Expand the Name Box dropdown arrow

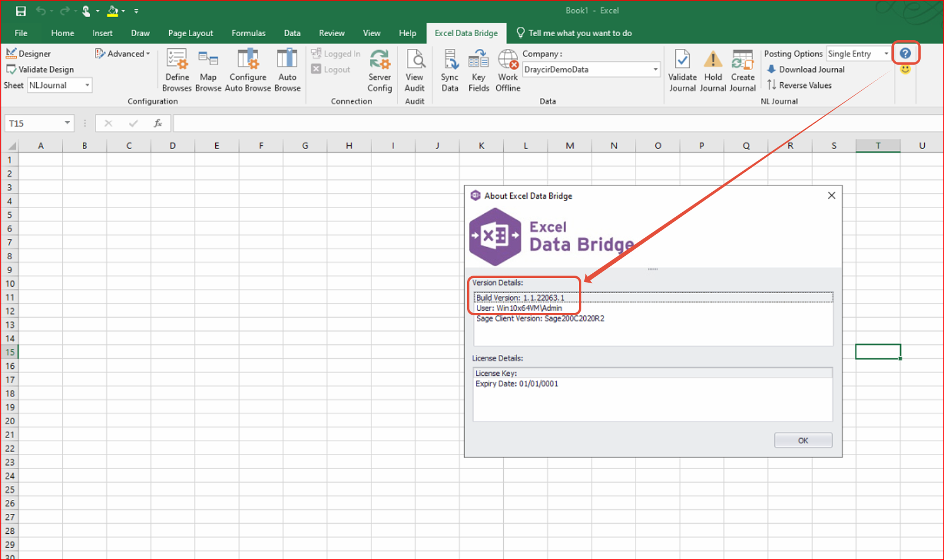click(67, 123)
